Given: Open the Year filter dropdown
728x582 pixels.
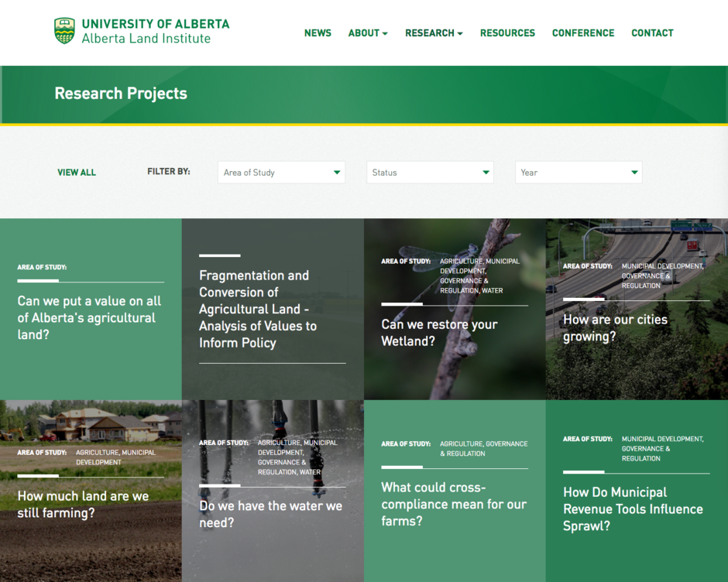Looking at the screenshot, I should (x=579, y=172).
